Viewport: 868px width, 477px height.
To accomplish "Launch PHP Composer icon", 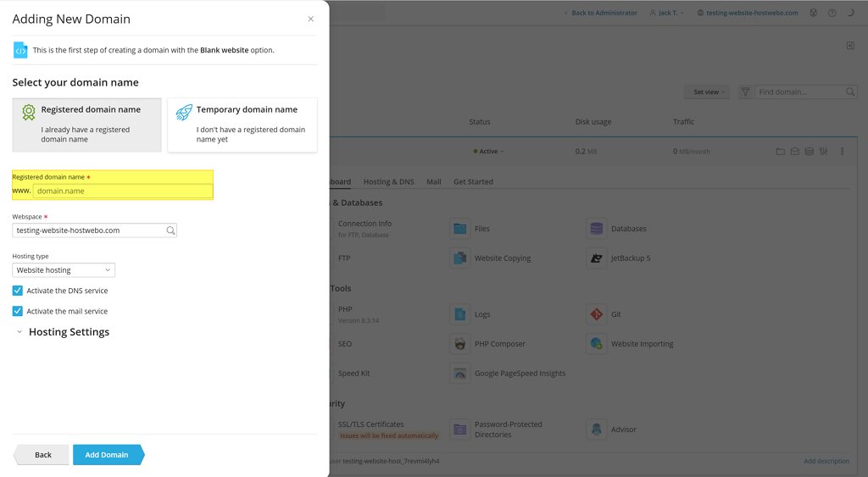I will (x=459, y=344).
